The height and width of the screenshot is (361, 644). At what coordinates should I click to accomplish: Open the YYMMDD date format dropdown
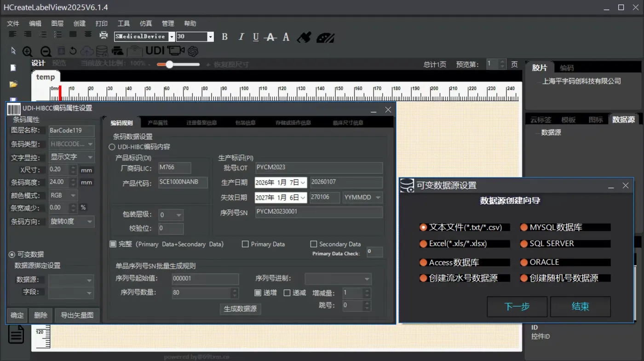click(362, 197)
